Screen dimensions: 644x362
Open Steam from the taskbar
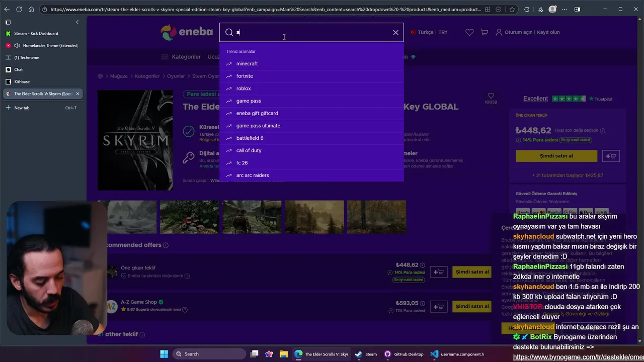366,354
